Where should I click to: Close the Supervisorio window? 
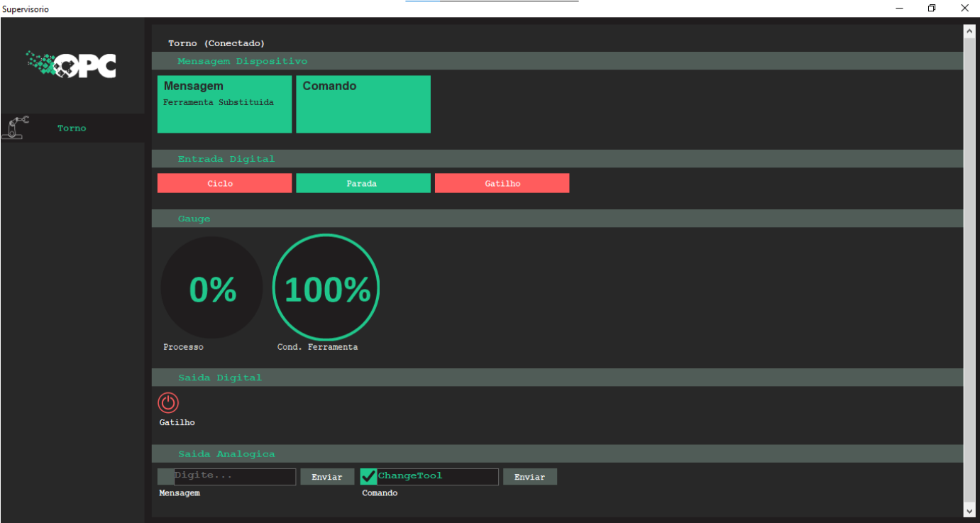964,9
